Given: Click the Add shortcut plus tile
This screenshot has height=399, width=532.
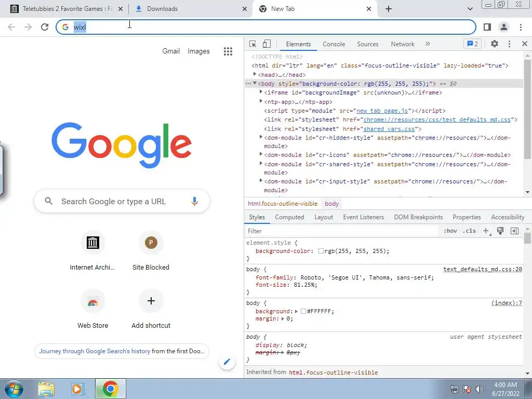Looking at the screenshot, I should click(x=151, y=309).
